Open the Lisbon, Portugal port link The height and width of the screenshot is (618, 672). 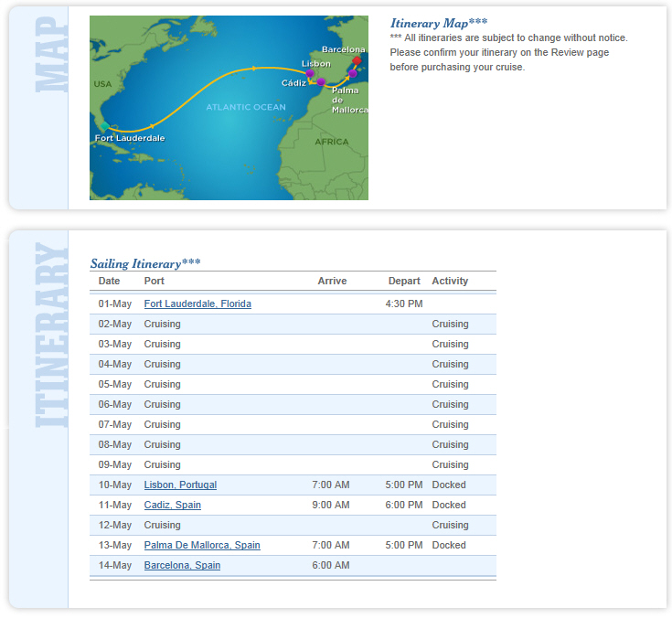point(180,485)
